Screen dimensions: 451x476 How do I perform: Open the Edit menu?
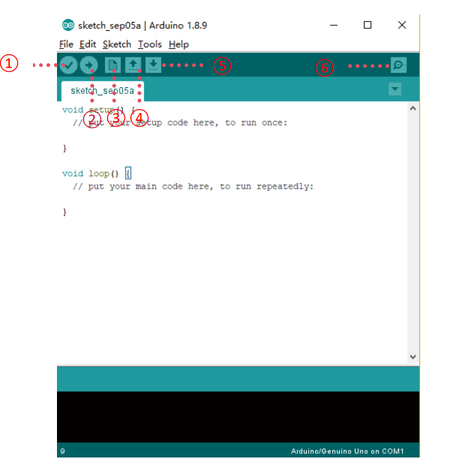pos(88,45)
